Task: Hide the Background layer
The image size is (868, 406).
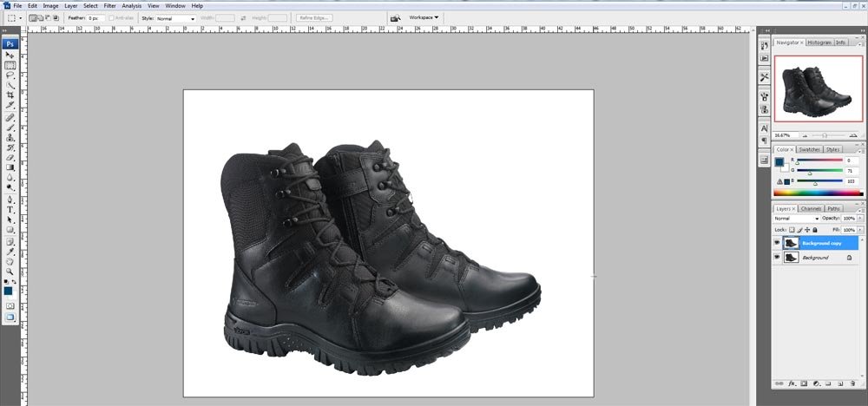Action: 777,257
